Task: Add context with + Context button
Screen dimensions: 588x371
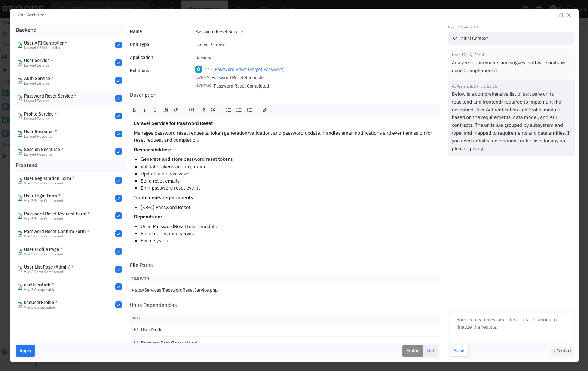Action: [562, 351]
